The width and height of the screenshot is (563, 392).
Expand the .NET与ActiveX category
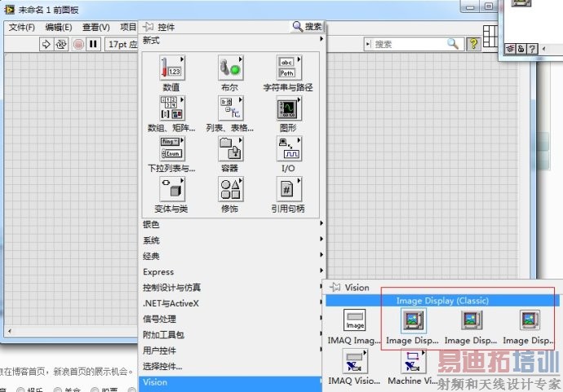(x=231, y=303)
